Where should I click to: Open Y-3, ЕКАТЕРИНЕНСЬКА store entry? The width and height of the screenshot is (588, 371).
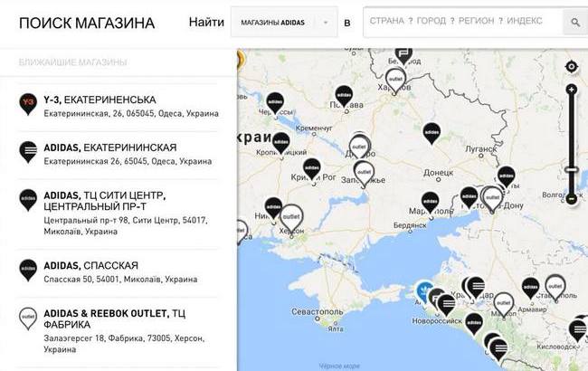pos(119,107)
